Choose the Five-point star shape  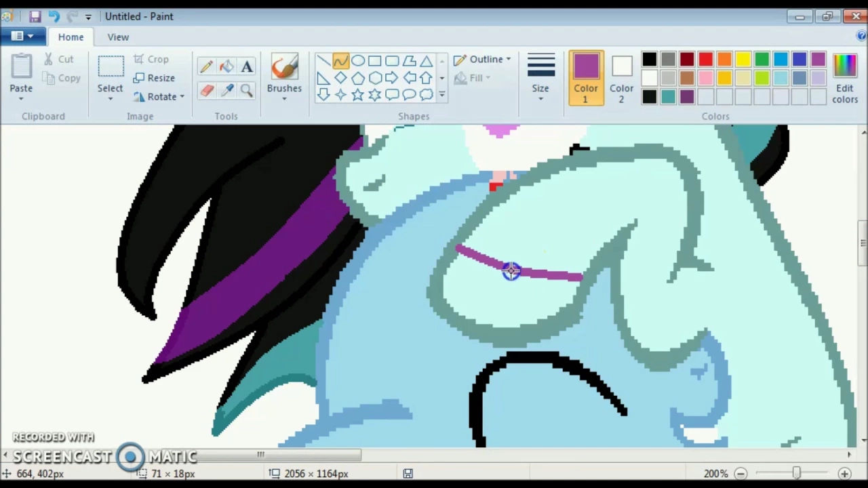pos(357,95)
